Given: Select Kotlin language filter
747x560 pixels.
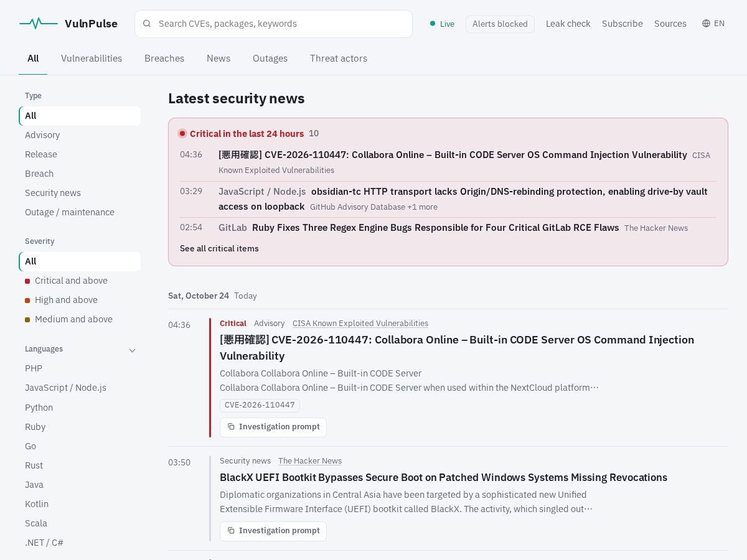Looking at the screenshot, I should click(x=80, y=504).
